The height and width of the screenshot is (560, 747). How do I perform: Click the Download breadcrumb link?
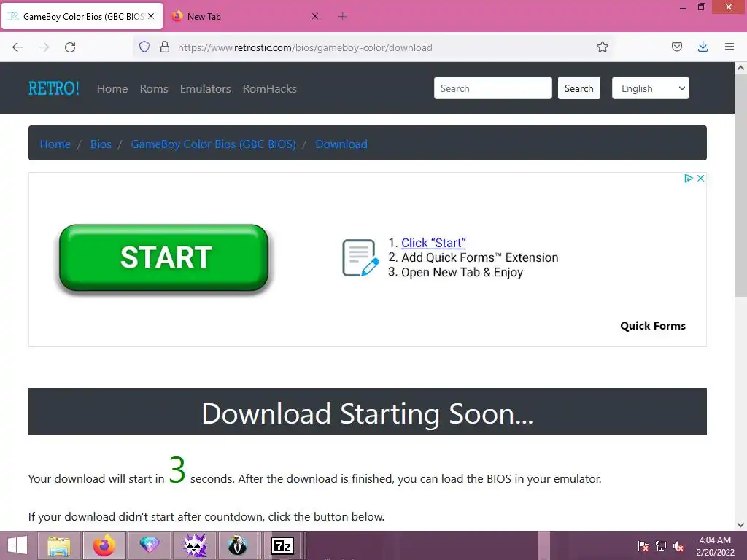point(341,144)
